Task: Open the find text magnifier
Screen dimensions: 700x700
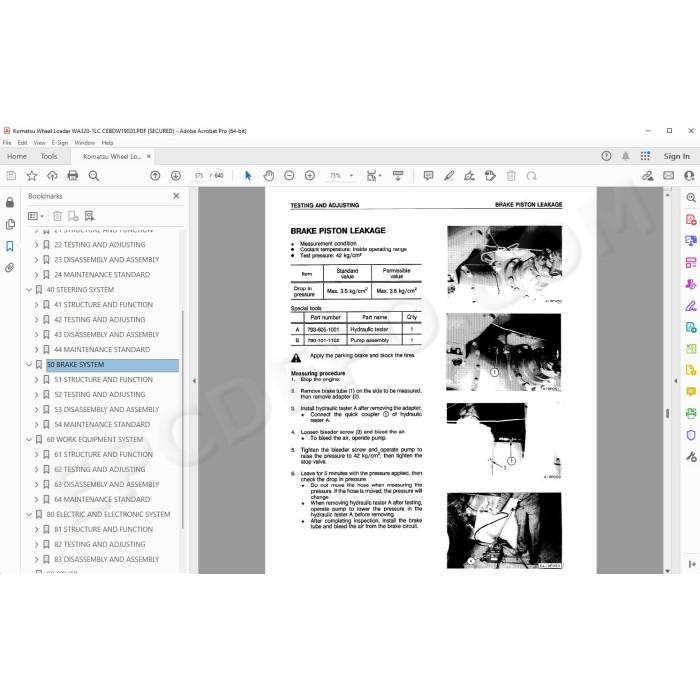Action: [94, 176]
